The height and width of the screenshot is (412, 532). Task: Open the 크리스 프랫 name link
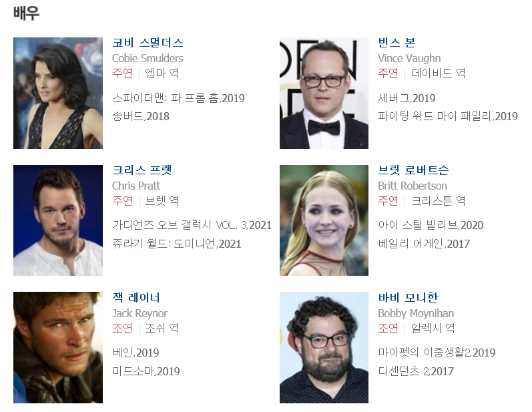pos(142,170)
